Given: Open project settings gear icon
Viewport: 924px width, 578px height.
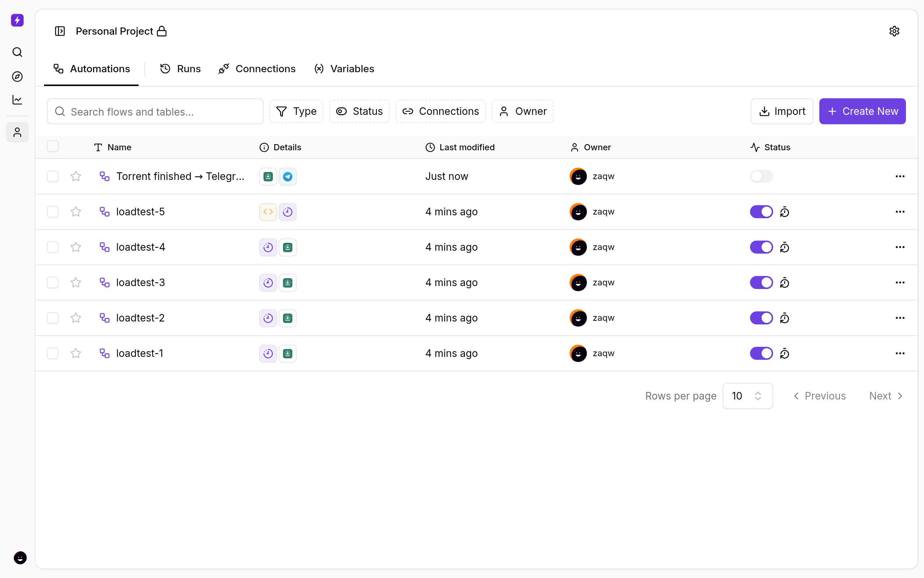Looking at the screenshot, I should coord(894,31).
